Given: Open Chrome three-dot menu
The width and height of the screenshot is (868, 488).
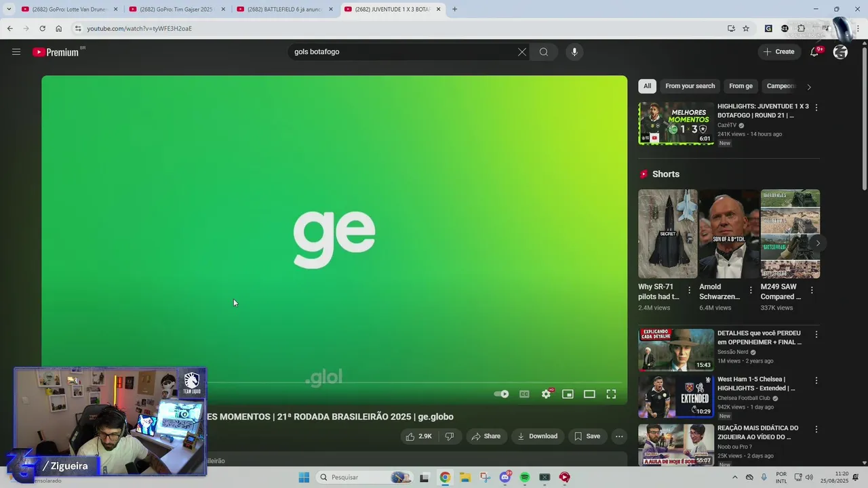Looking at the screenshot, I should point(859,28).
